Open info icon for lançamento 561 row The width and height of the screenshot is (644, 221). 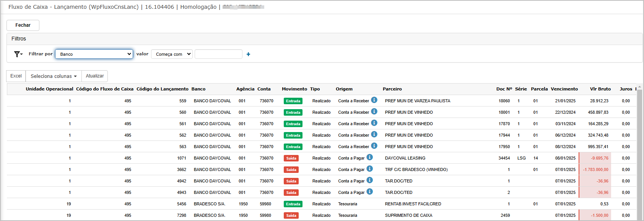pyautogui.click(x=374, y=123)
